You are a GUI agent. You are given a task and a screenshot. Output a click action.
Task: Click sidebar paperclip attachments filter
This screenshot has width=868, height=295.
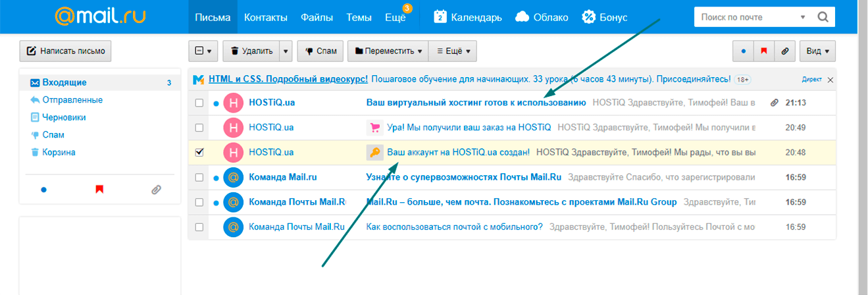[x=156, y=190]
